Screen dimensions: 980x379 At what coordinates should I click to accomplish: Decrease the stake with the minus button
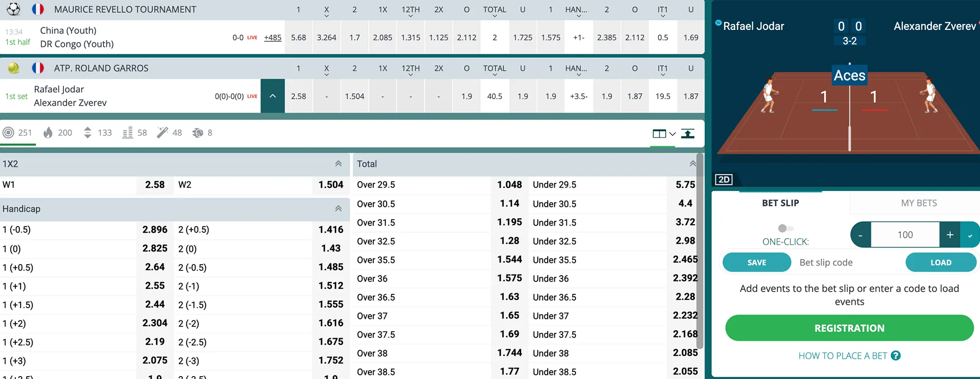pos(860,235)
